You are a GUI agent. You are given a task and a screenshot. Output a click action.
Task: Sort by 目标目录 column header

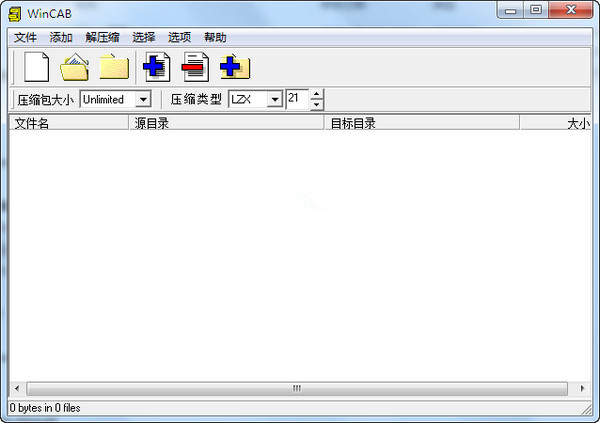point(422,123)
